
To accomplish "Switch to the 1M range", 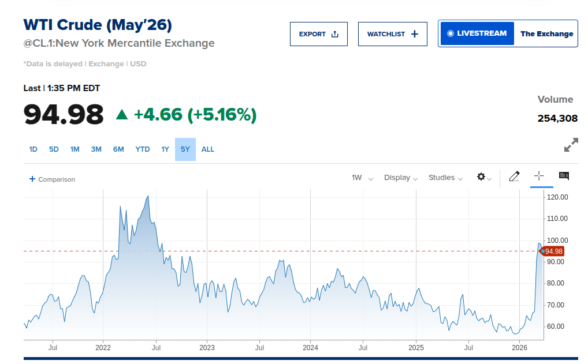I will tap(75, 149).
